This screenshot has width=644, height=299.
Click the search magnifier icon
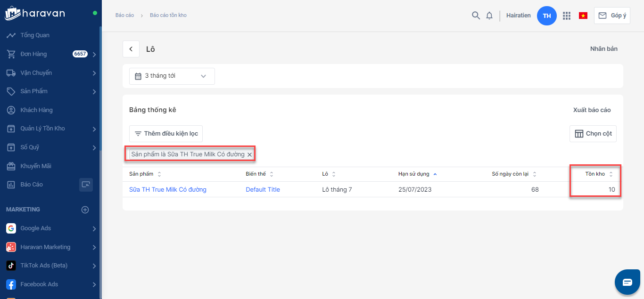coord(476,16)
